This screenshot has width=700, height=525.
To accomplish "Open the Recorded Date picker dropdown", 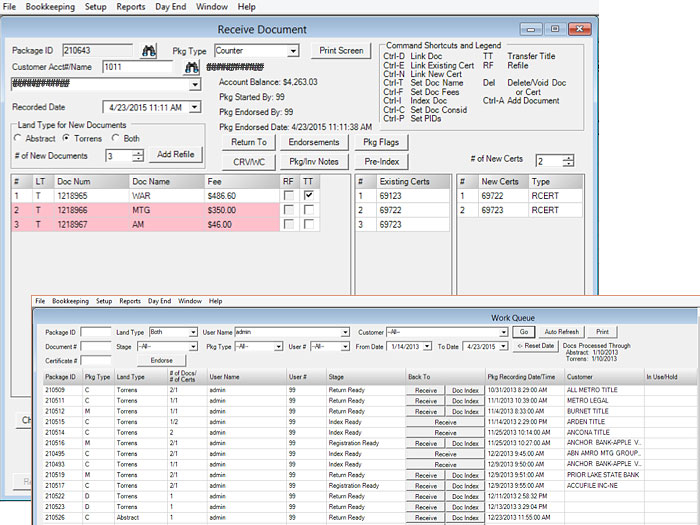I will pyautogui.click(x=195, y=107).
